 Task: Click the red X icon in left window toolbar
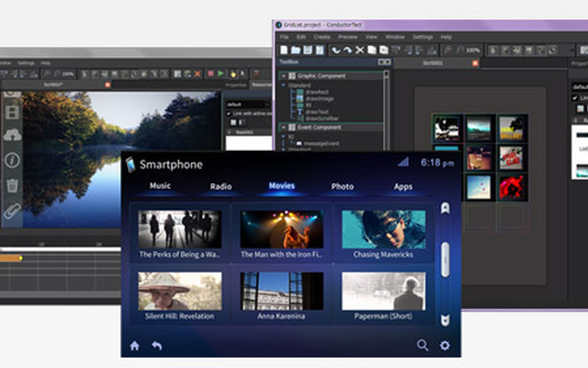point(198,74)
